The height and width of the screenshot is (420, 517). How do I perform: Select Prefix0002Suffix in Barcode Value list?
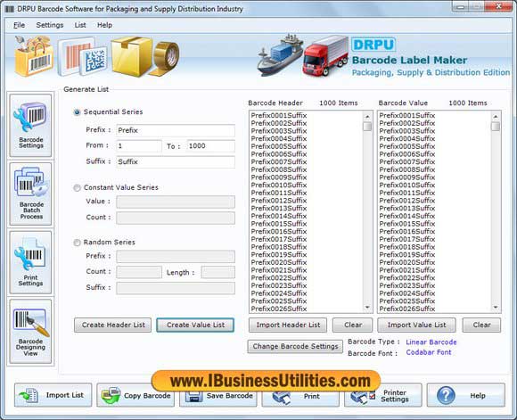[407, 123]
